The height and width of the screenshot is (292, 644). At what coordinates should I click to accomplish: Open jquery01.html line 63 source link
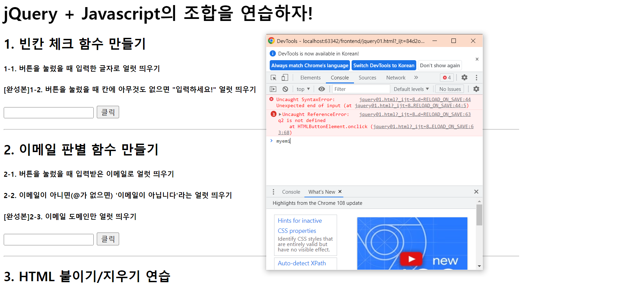(415, 114)
